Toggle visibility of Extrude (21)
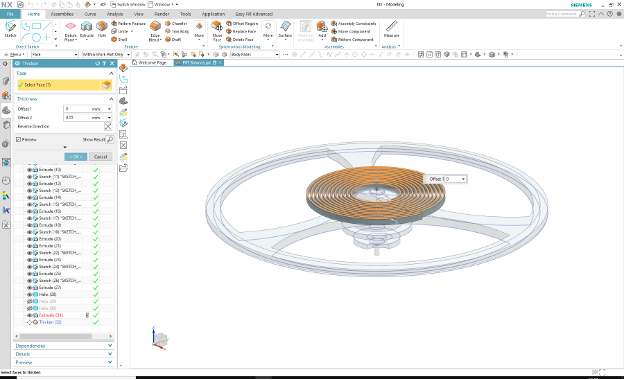Viewport: 624px width, 380px height. (29, 246)
